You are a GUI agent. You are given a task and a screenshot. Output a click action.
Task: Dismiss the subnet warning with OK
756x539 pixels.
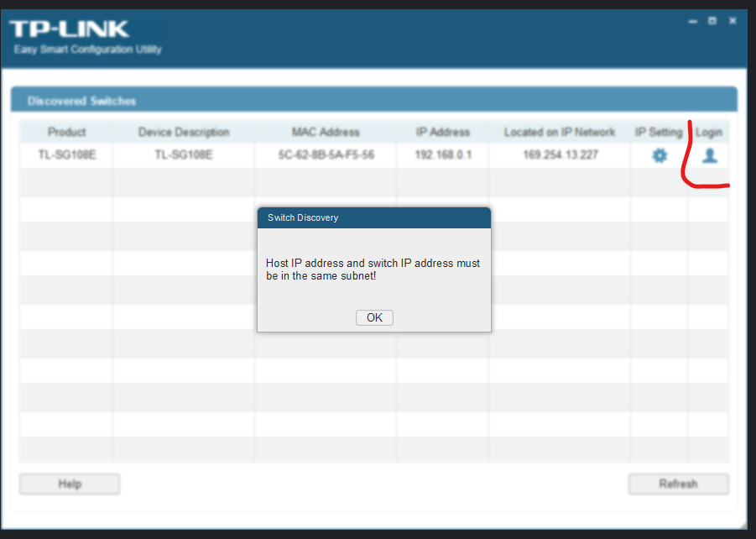[374, 317]
